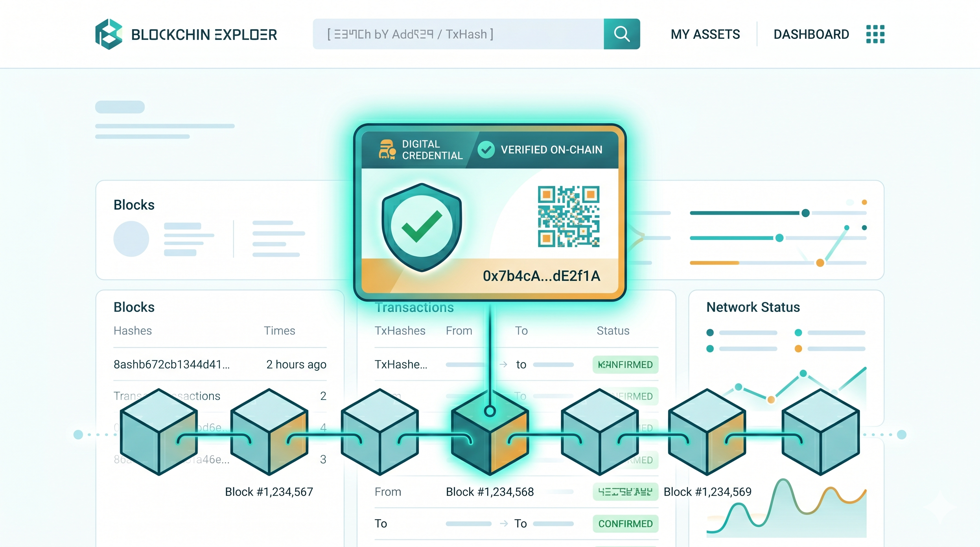
Task: Select the highlighted dark teal block cube
Action: click(490, 432)
